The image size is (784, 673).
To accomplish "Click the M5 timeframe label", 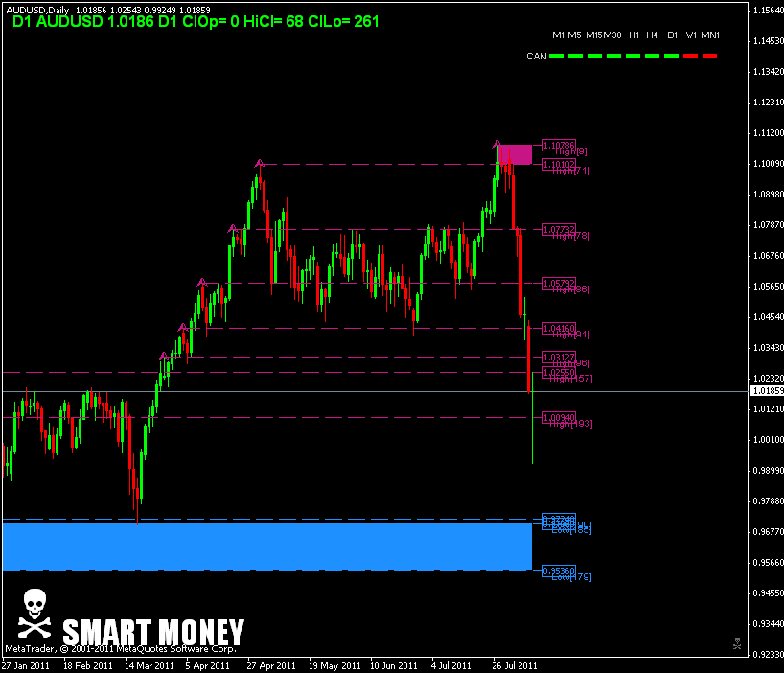I will click(574, 35).
